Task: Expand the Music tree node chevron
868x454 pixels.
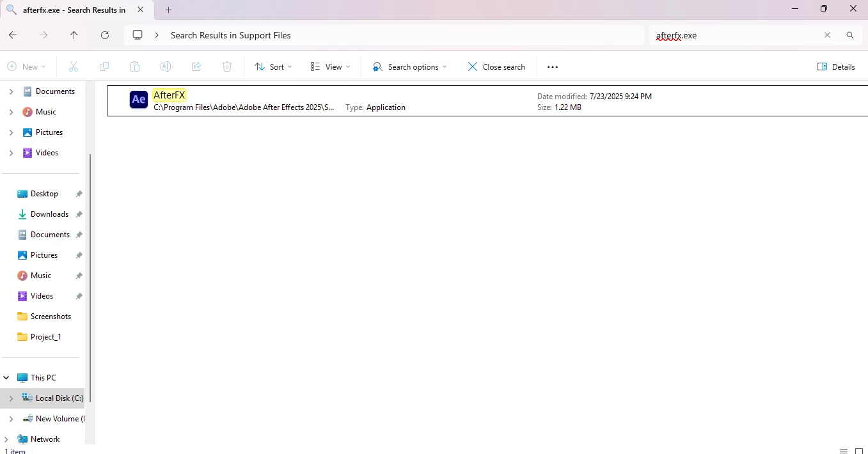Action: 11,112
